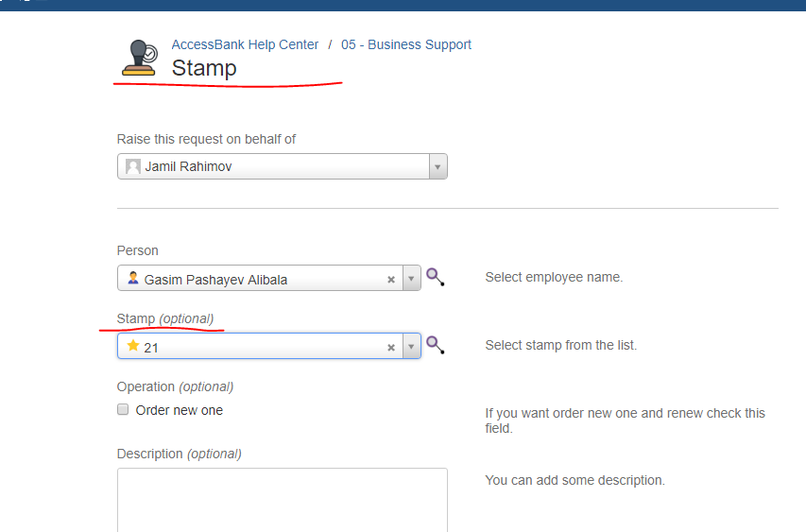Open the 05 - Business Support link

[x=406, y=44]
